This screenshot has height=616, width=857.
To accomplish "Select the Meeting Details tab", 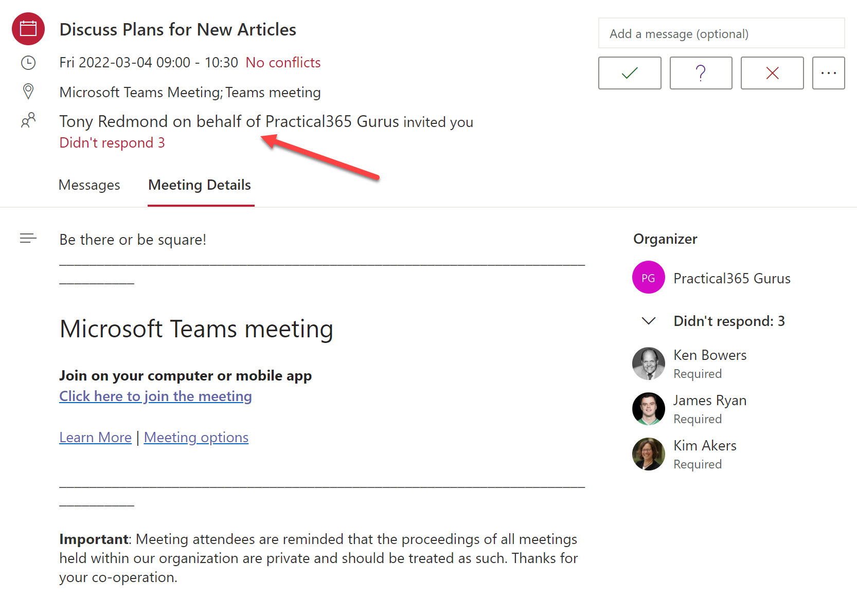I will (x=200, y=185).
